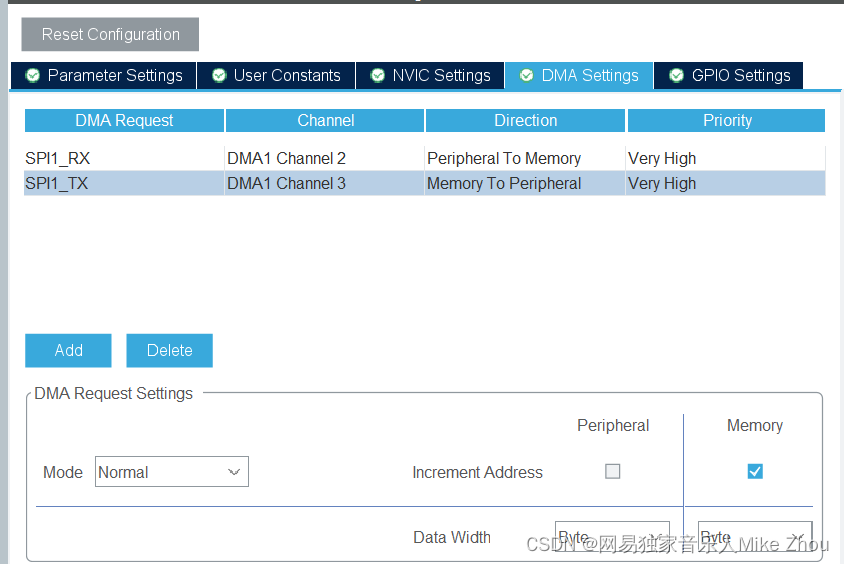Uncheck Memory Increment Address checkbox
This screenshot has height=564, width=844.
755,471
